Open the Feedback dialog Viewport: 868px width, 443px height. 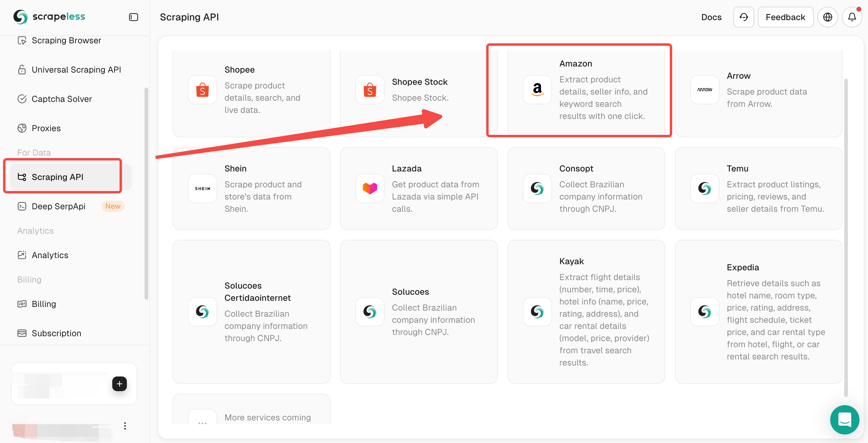785,17
